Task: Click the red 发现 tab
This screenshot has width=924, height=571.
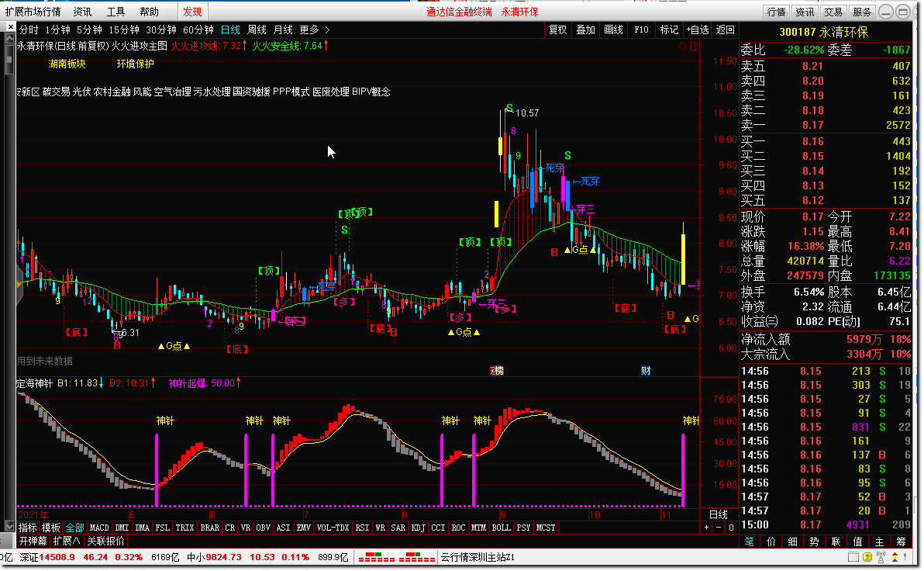Action: [192, 12]
